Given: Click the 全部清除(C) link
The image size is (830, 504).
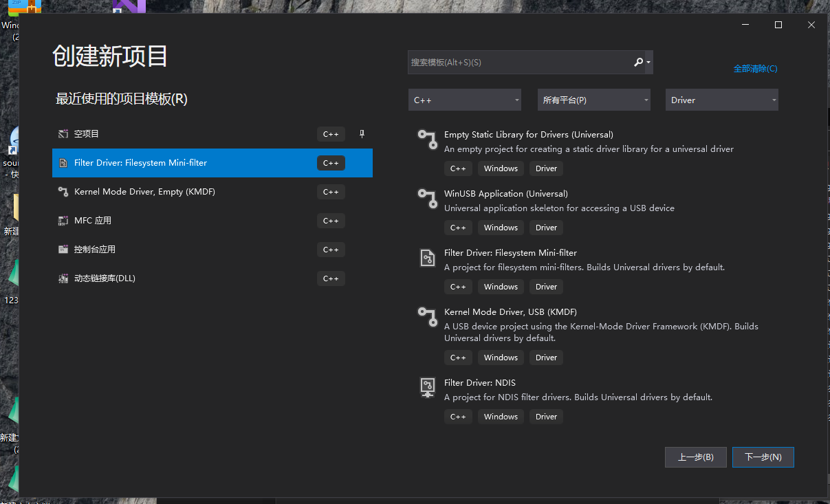Looking at the screenshot, I should click(755, 69).
